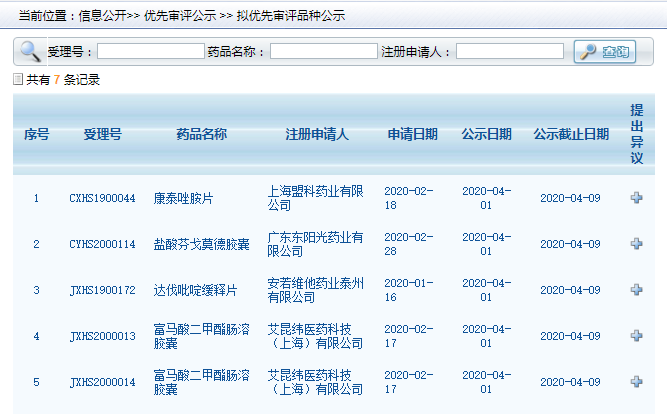Screen dimensions: 667x414
Task: Click the 公示日期 column header
Action: (487, 134)
